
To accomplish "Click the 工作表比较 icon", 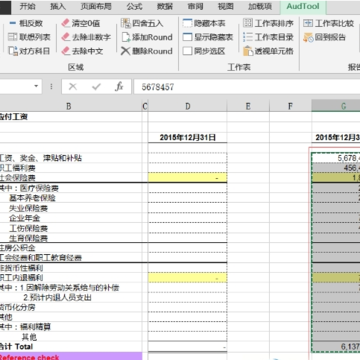I will pyautogui.click(x=308, y=23).
